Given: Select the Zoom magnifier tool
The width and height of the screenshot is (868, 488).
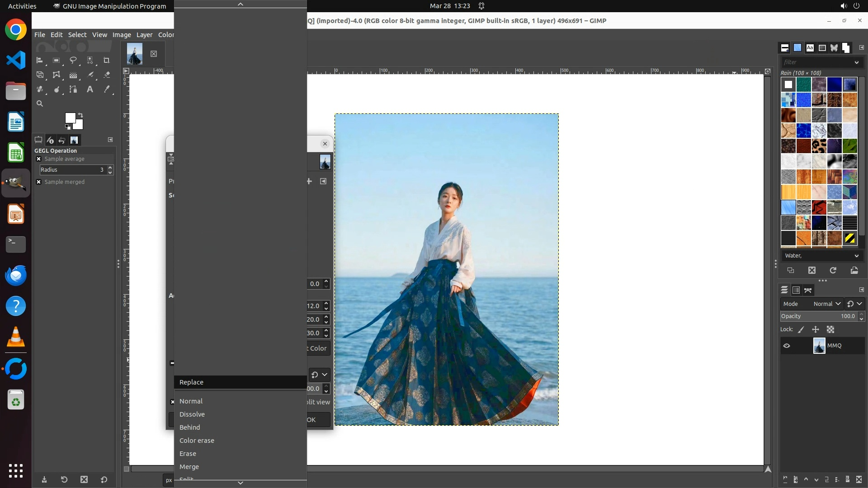Looking at the screenshot, I should pyautogui.click(x=40, y=103).
